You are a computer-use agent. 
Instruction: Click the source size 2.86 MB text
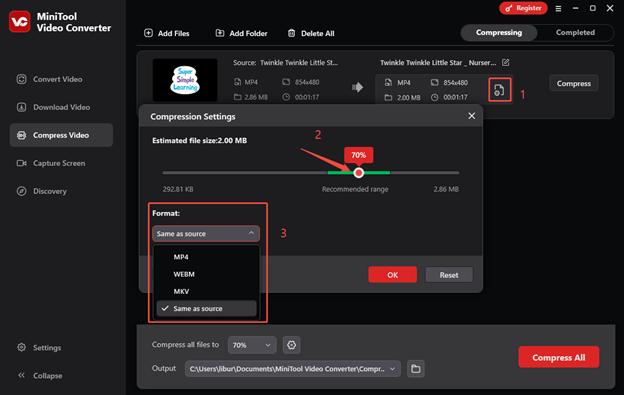pyautogui.click(x=256, y=97)
